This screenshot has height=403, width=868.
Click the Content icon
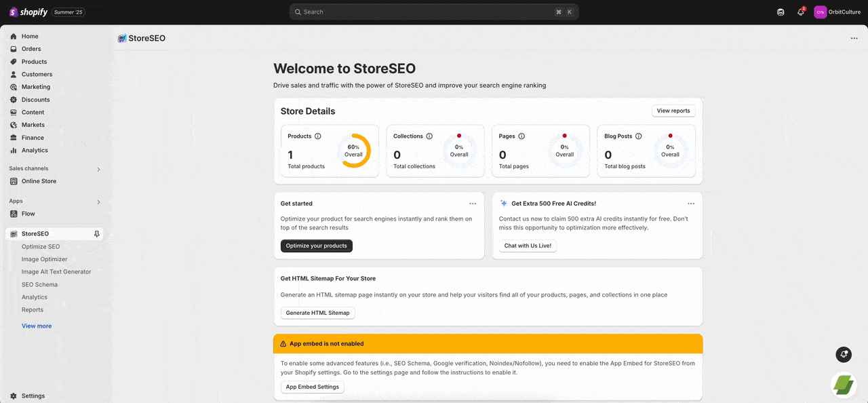coord(14,113)
